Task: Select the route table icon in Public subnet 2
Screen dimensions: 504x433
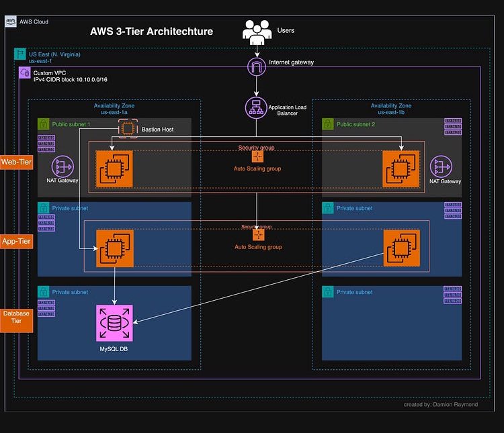Action: [453, 127]
